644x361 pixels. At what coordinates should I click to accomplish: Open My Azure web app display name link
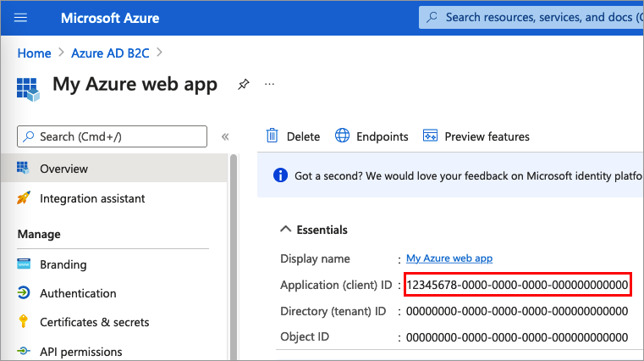(x=449, y=258)
